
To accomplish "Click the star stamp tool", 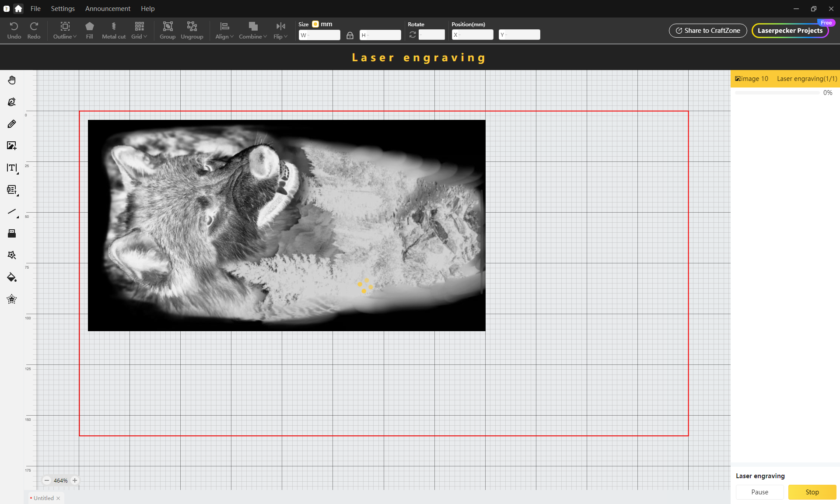I will point(12,299).
